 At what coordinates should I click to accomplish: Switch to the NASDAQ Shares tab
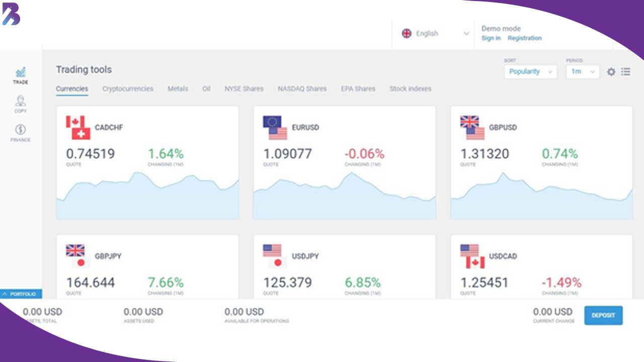302,89
